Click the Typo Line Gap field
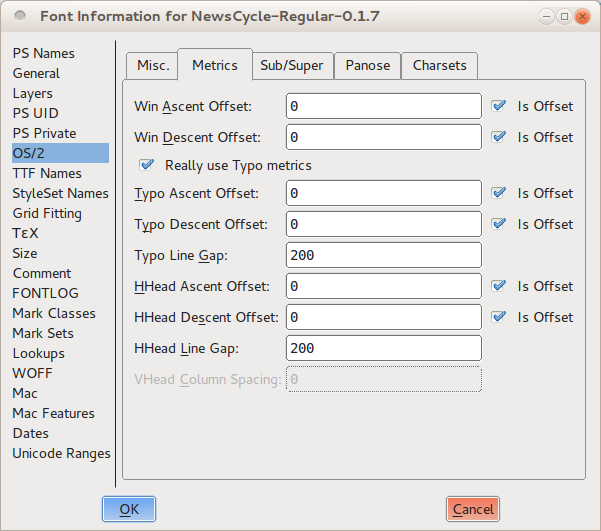 click(383, 255)
